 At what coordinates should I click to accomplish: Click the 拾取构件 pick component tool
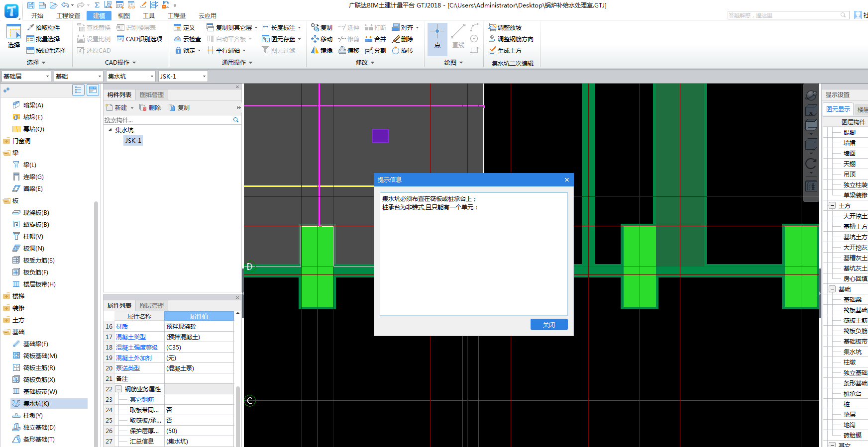43,27
